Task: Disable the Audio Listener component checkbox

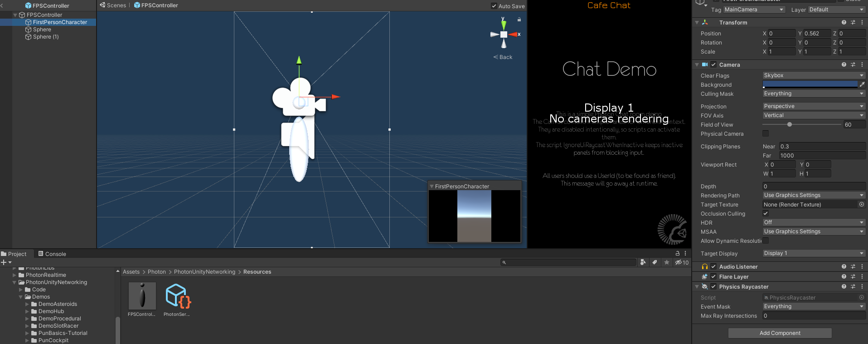Action: pos(713,267)
